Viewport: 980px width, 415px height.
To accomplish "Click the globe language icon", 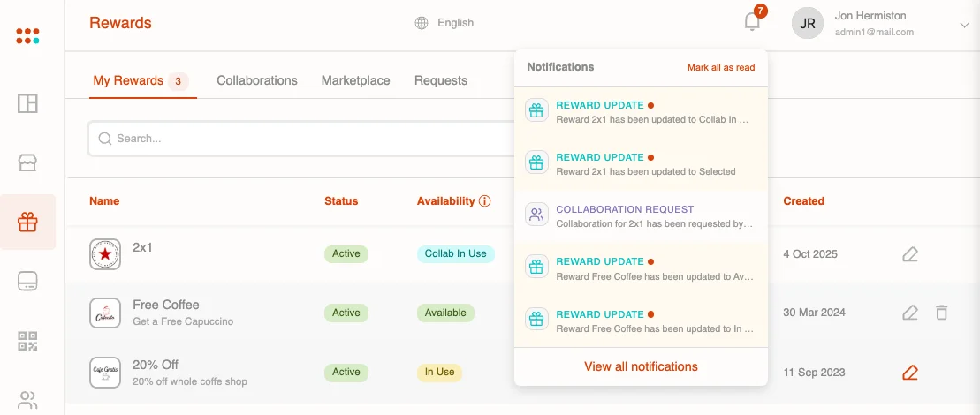I will [x=422, y=23].
